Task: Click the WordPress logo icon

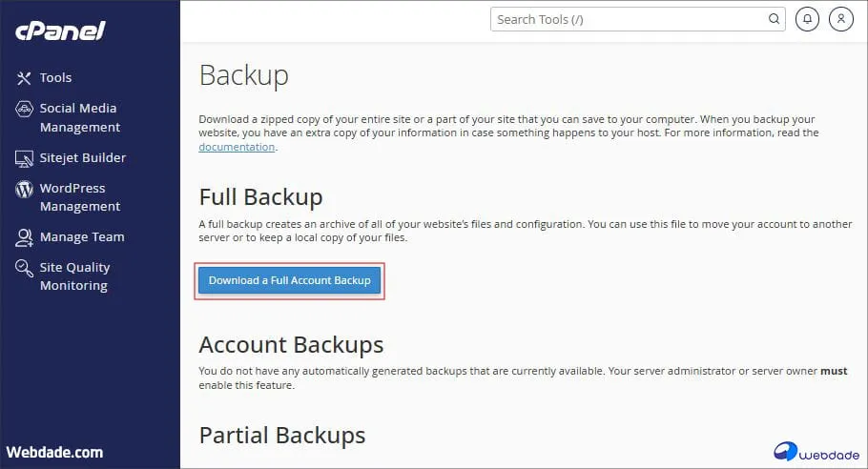Action: coord(25,189)
